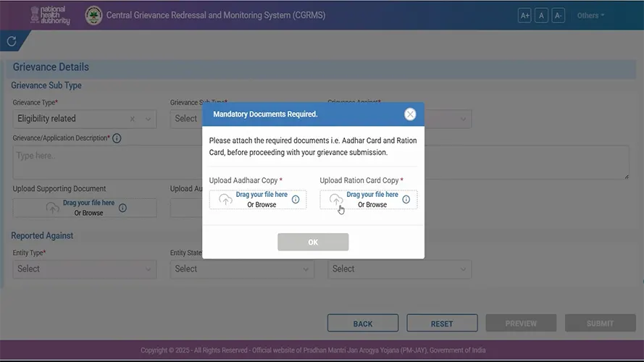The width and height of the screenshot is (644, 362).
Task: Click OK in the Mandatory Documents dialog
Action: (313, 242)
